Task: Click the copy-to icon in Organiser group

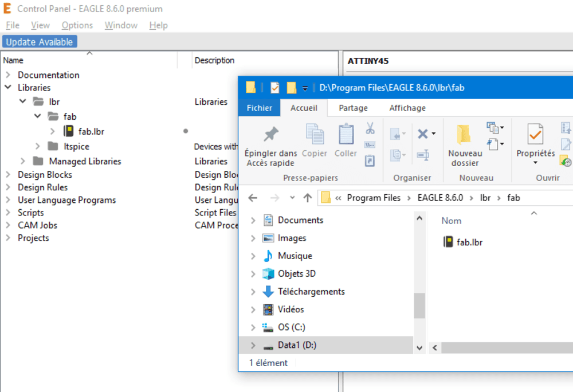Action: (x=395, y=155)
